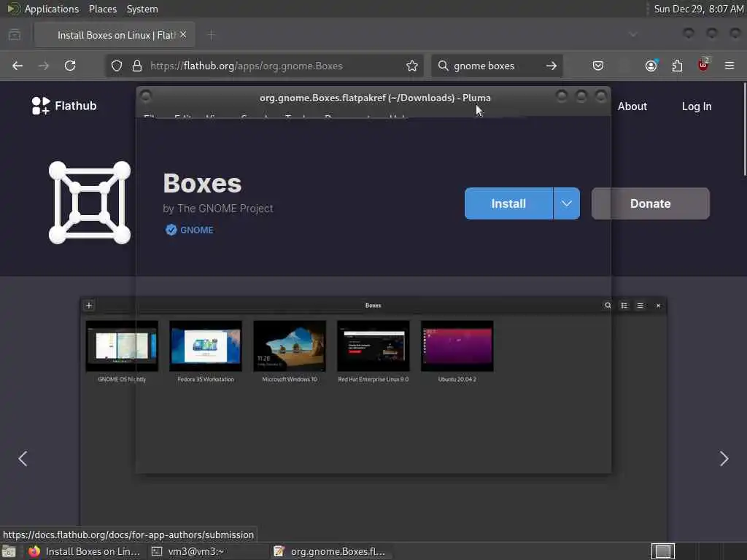Click the show desktop icon in taskbar

click(9, 551)
